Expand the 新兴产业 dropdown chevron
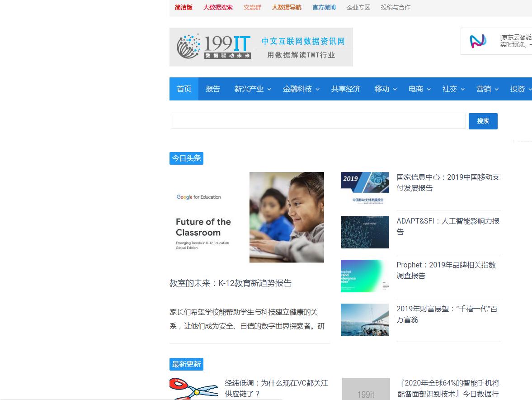Image resolution: width=532 pixels, height=400 pixels. 269,89
